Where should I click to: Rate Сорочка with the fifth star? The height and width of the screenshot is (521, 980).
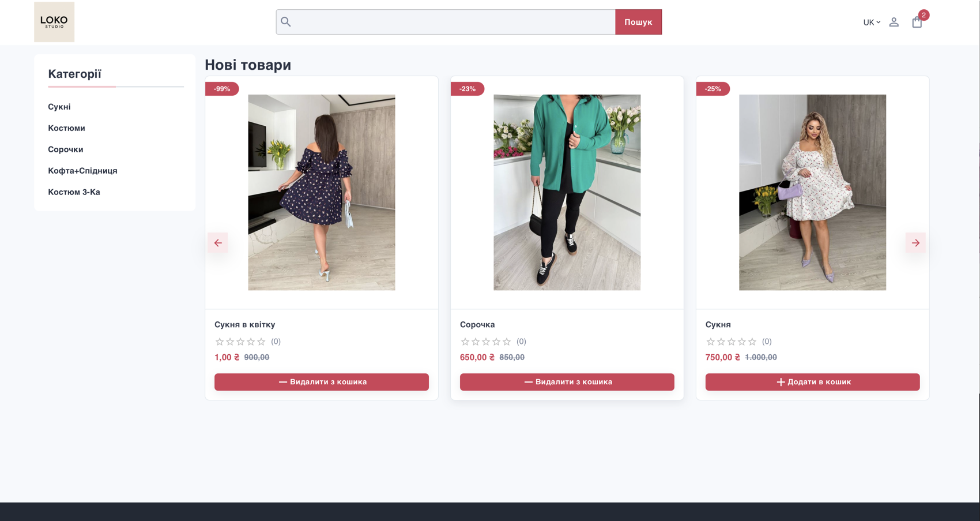[507, 342]
